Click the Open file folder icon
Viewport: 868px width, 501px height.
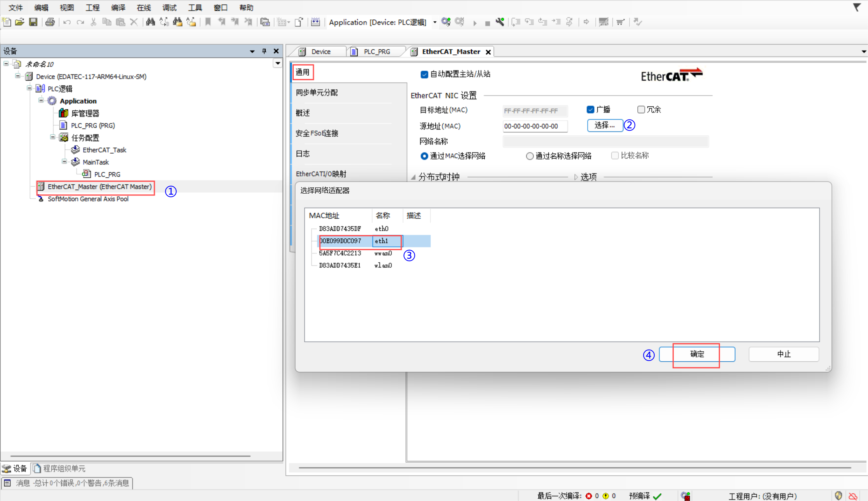coord(19,22)
